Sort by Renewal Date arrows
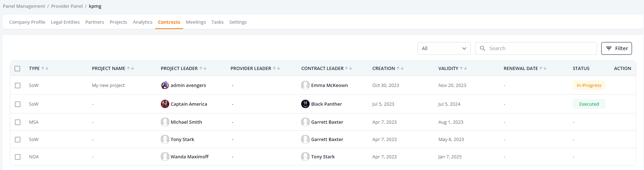 click(x=543, y=68)
